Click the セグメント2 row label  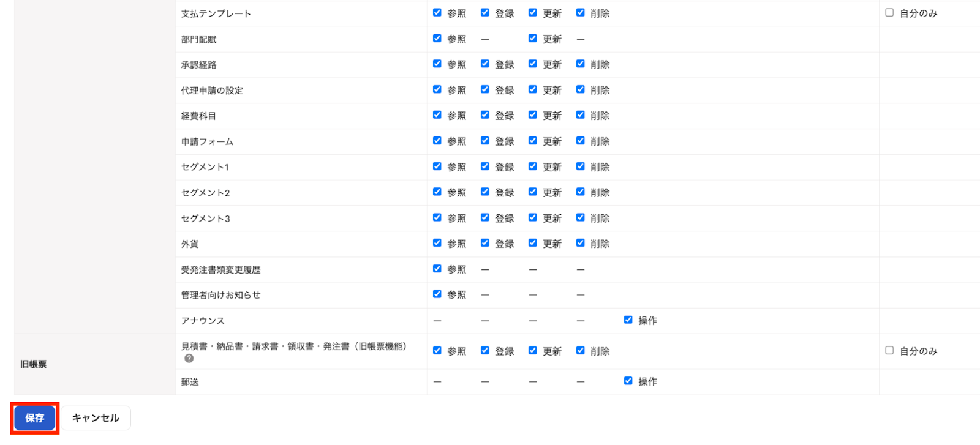(x=205, y=193)
